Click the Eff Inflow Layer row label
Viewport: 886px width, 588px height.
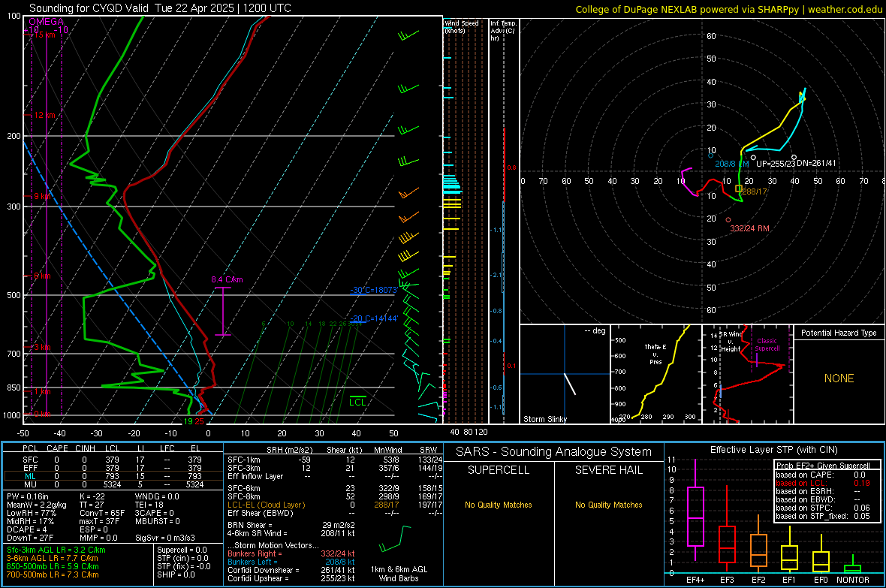click(x=255, y=476)
